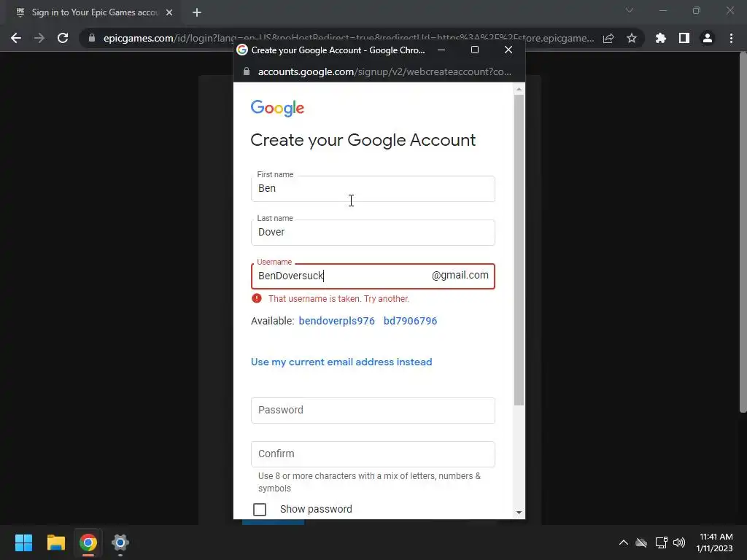Open Chrome profile avatar menu
This screenshot has width=747, height=560.
[x=708, y=38]
